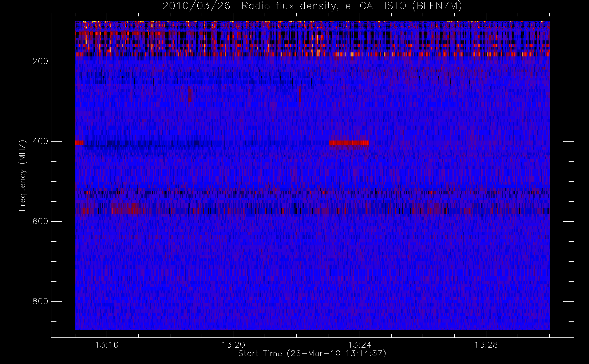Click the 13:20 time tick label
589x364 pixels.
(x=233, y=345)
